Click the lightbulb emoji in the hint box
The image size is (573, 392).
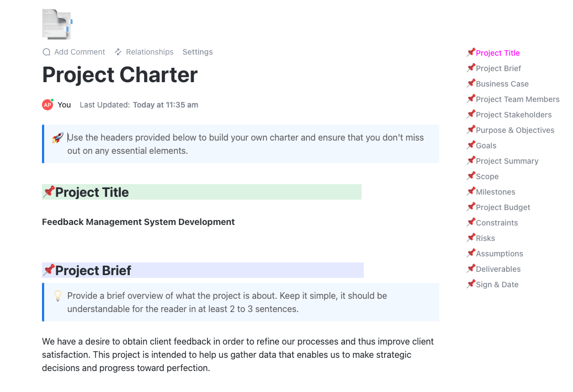pyautogui.click(x=57, y=296)
